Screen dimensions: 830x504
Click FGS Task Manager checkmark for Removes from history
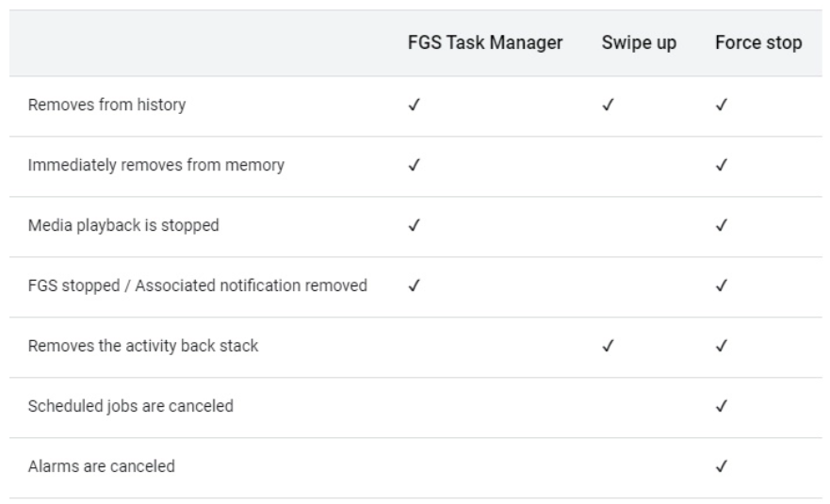[x=413, y=106]
